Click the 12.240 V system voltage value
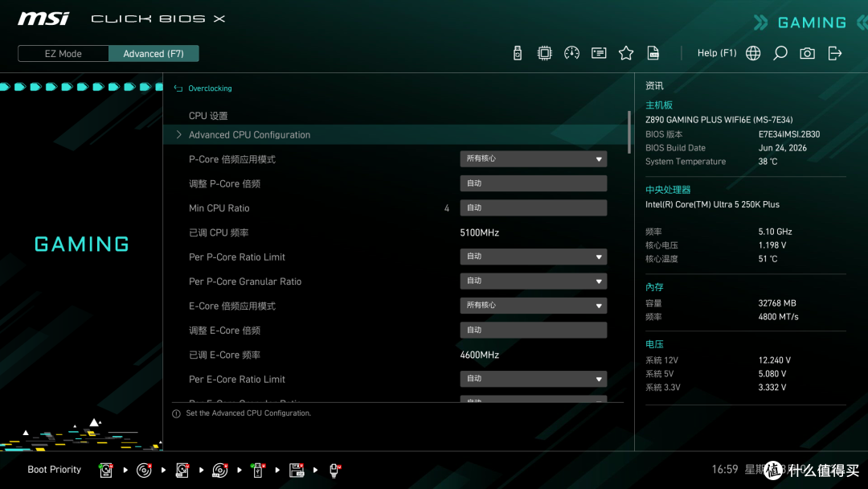Viewport: 868px width, 489px height. [x=775, y=360]
